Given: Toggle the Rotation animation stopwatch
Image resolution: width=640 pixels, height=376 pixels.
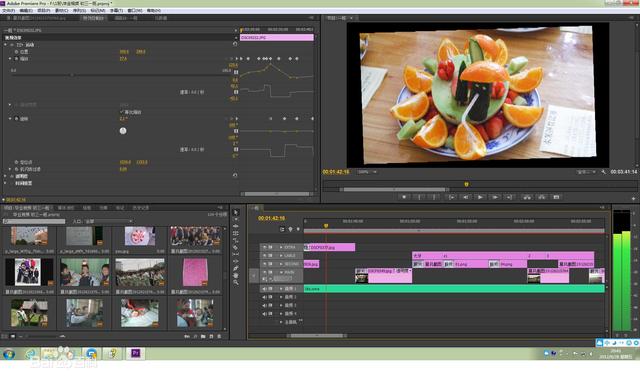Looking at the screenshot, I should (16, 119).
